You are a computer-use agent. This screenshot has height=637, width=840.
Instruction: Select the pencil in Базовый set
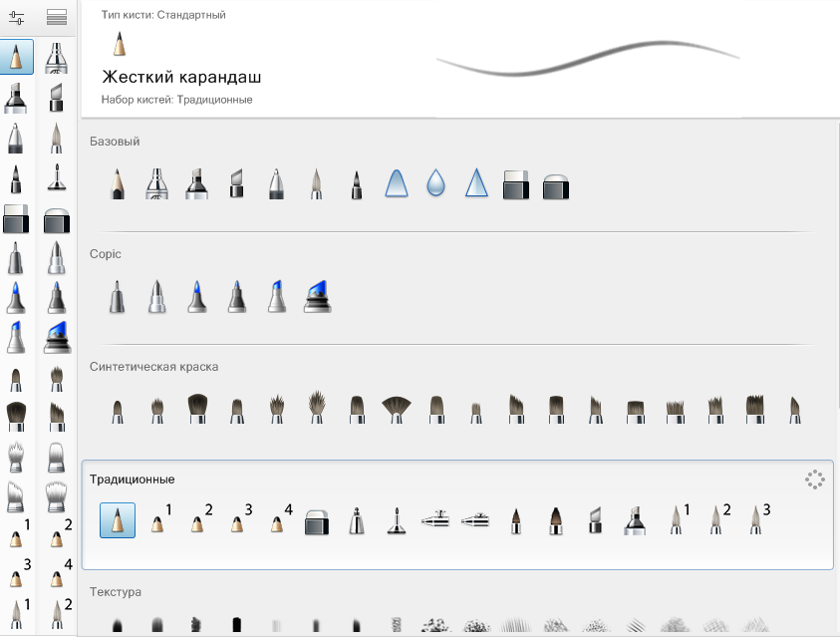[x=118, y=183]
